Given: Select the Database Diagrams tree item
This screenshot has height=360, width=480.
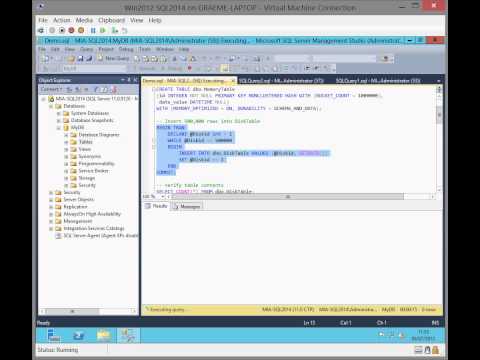Looking at the screenshot, I should pyautogui.click(x=99, y=135).
